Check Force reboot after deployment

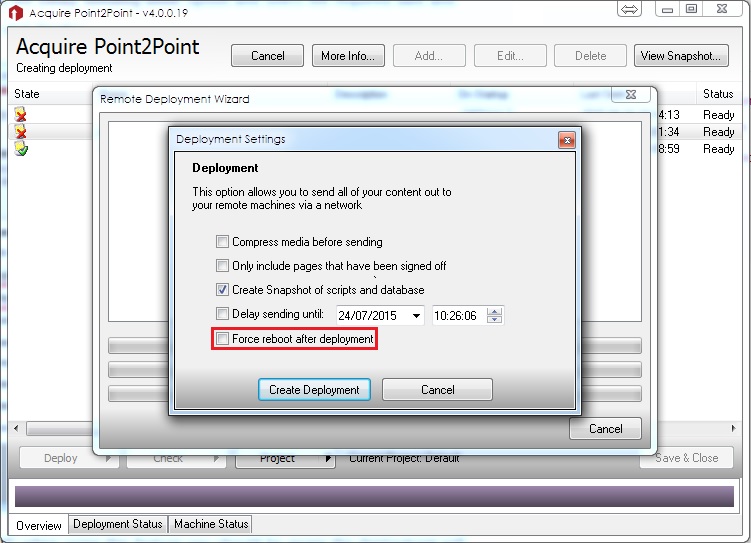click(222, 339)
